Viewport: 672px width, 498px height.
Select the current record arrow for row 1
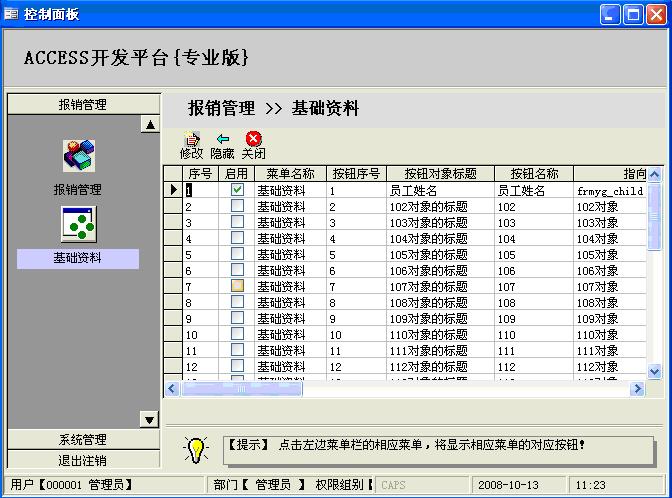(x=173, y=189)
